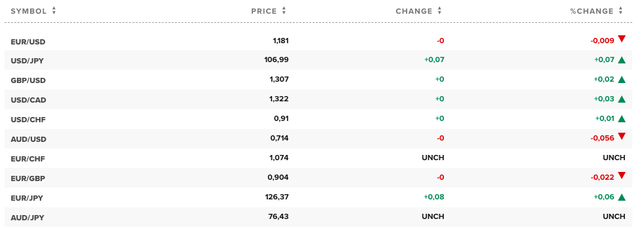The height and width of the screenshot is (236, 644).
Task: Click the red down arrow for EUR/GBP
Action: click(x=621, y=176)
